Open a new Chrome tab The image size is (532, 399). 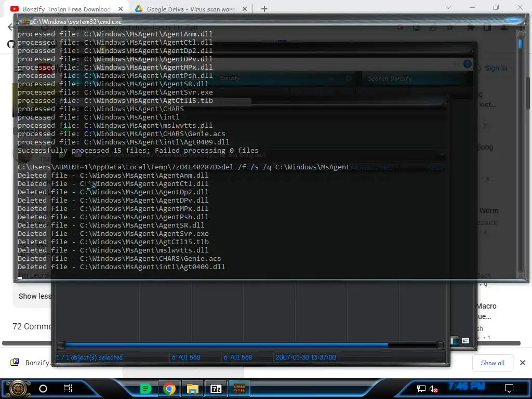pos(264,9)
